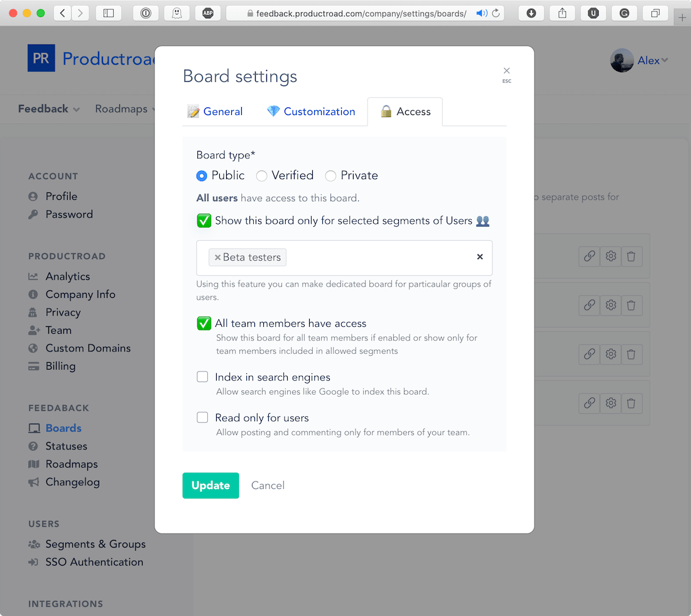Click the green Update button
This screenshot has width=691, height=616.
tap(210, 485)
